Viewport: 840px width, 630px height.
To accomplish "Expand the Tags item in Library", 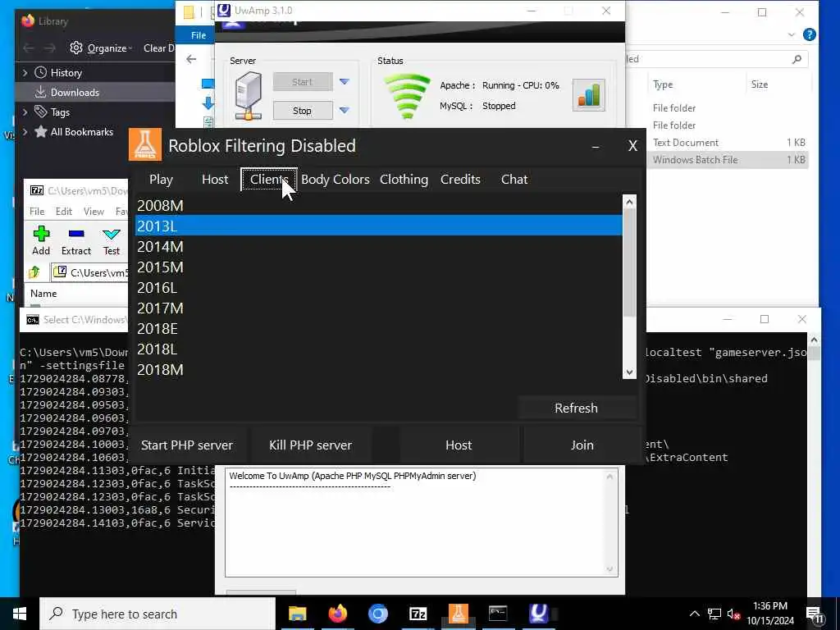I will (x=25, y=112).
